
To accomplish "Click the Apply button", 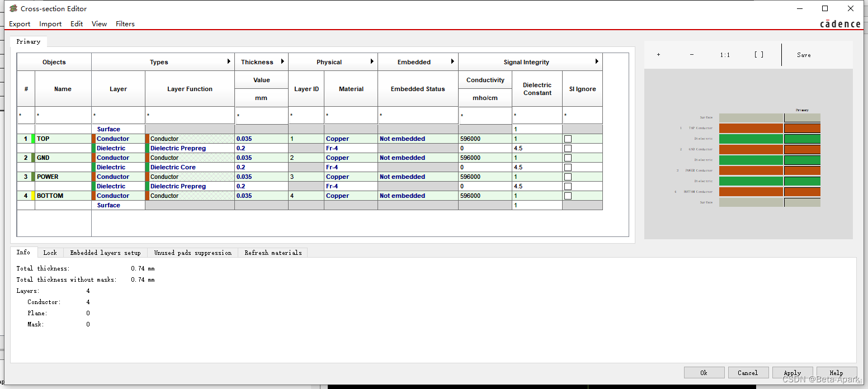I will [792, 373].
